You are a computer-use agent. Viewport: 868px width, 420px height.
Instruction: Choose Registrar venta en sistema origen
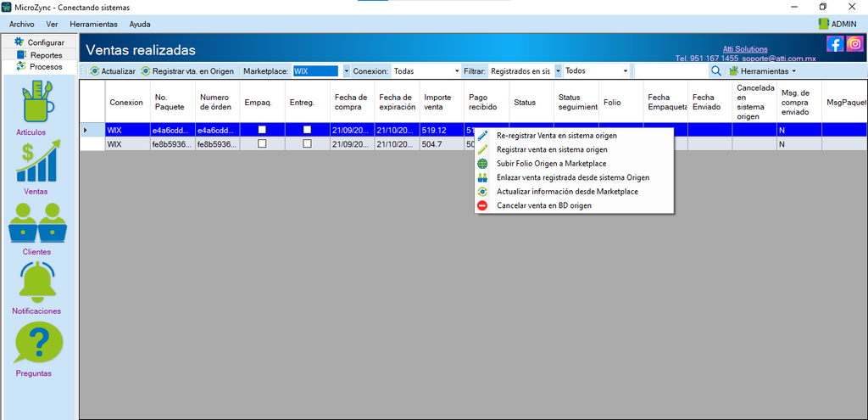tap(574, 149)
